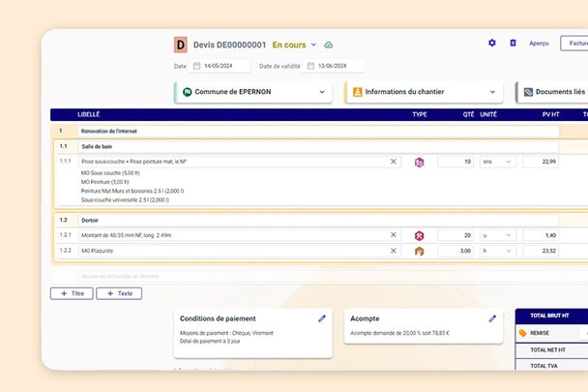Open the En cours status dropdown
The image size is (588, 392).
[313, 45]
